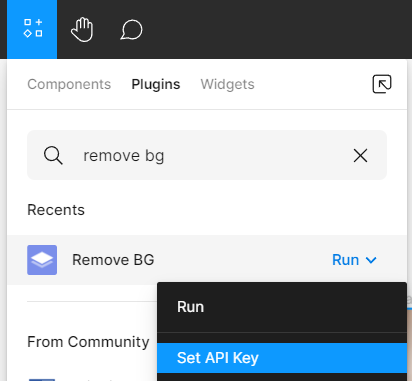Click the Remove BG plugin icon
The width and height of the screenshot is (412, 381).
(42, 260)
